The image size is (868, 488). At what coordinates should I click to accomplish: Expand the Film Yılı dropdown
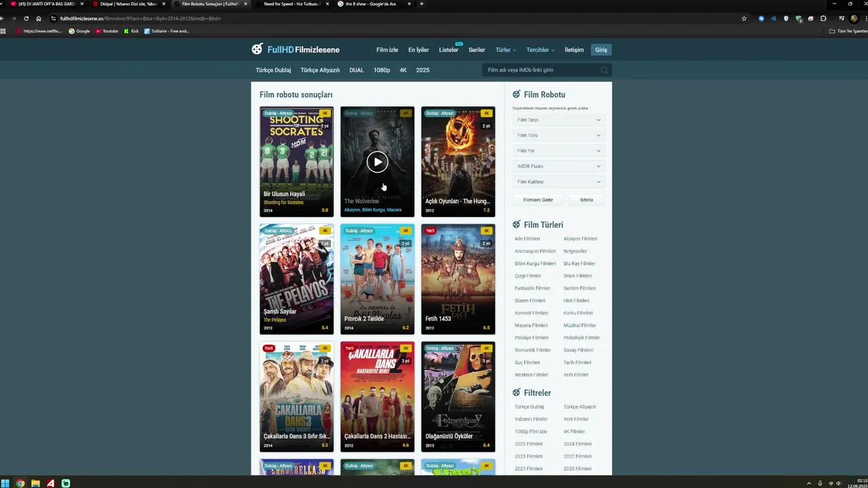(558, 150)
